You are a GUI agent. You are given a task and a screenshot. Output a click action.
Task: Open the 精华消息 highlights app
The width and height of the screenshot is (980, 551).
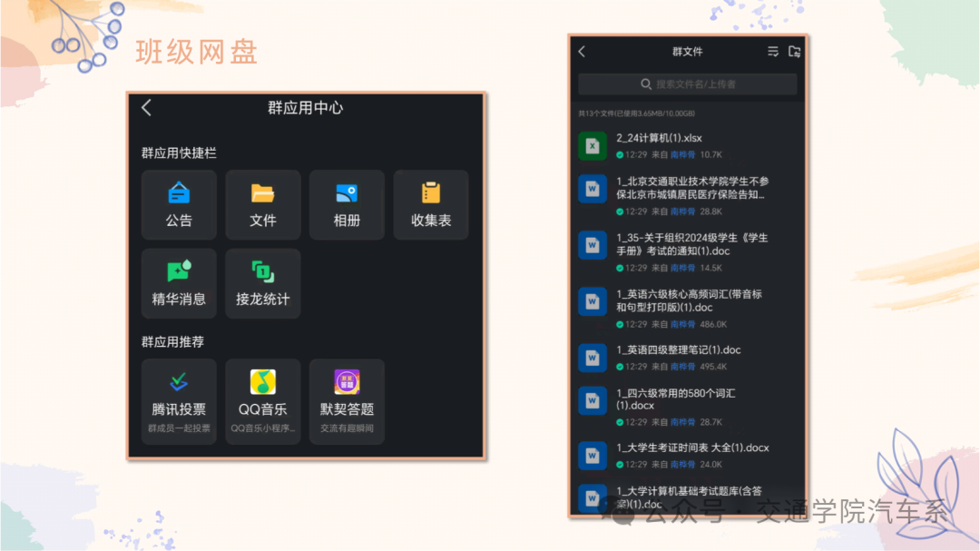(179, 283)
